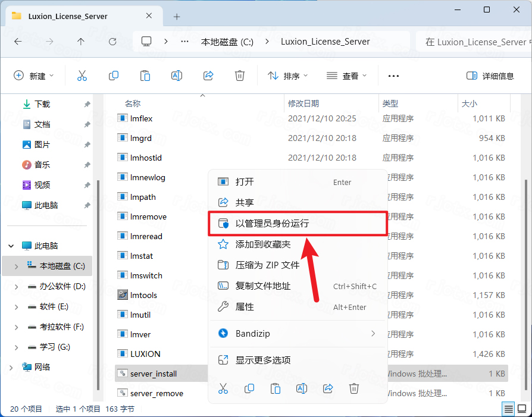Click the Cut scissors icon in toolbar

82,76
